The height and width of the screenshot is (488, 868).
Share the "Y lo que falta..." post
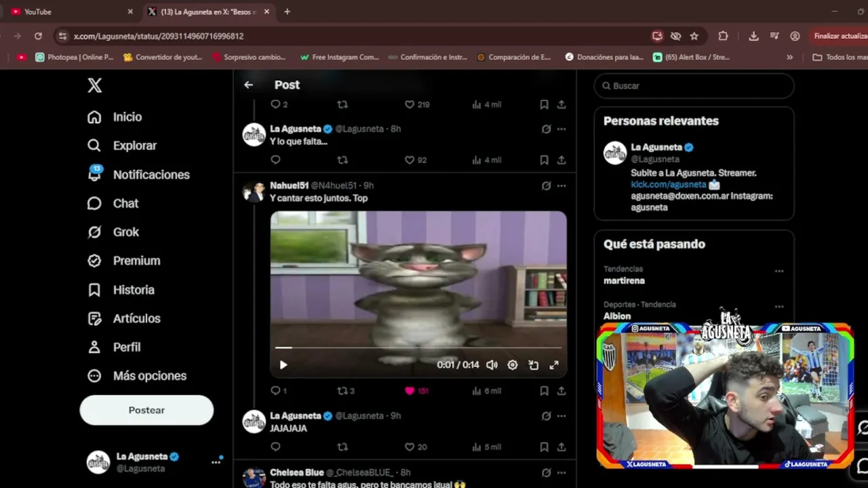click(x=561, y=160)
